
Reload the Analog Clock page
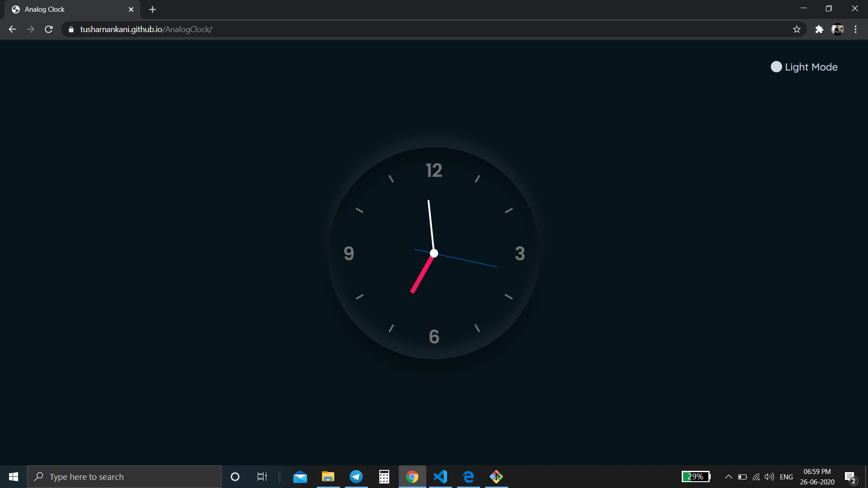click(x=48, y=29)
